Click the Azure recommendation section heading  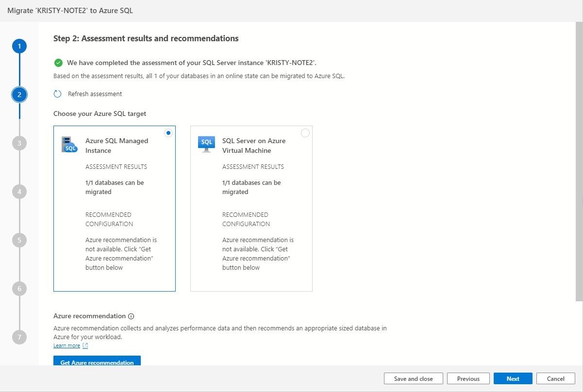[x=89, y=316]
